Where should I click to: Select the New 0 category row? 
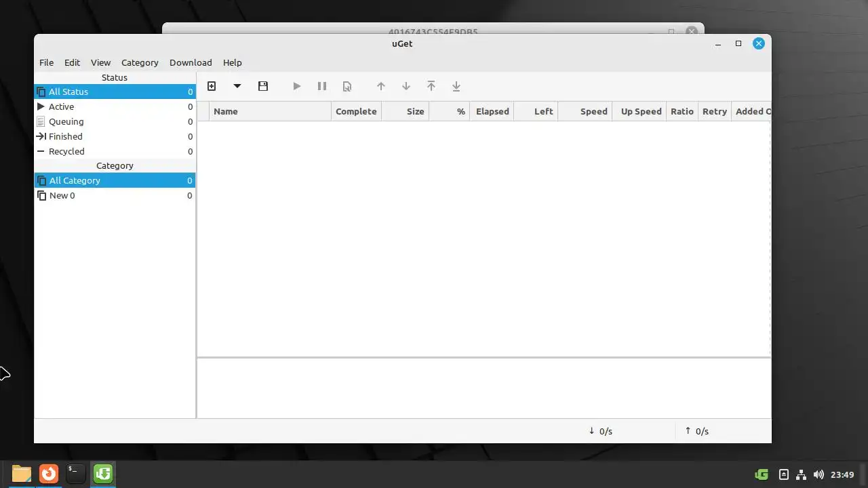(115, 195)
